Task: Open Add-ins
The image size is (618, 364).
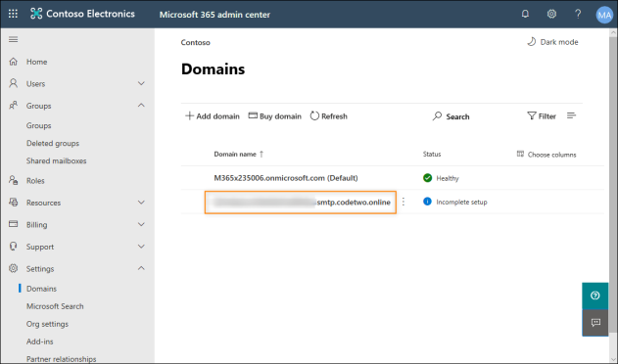Action: tap(40, 341)
